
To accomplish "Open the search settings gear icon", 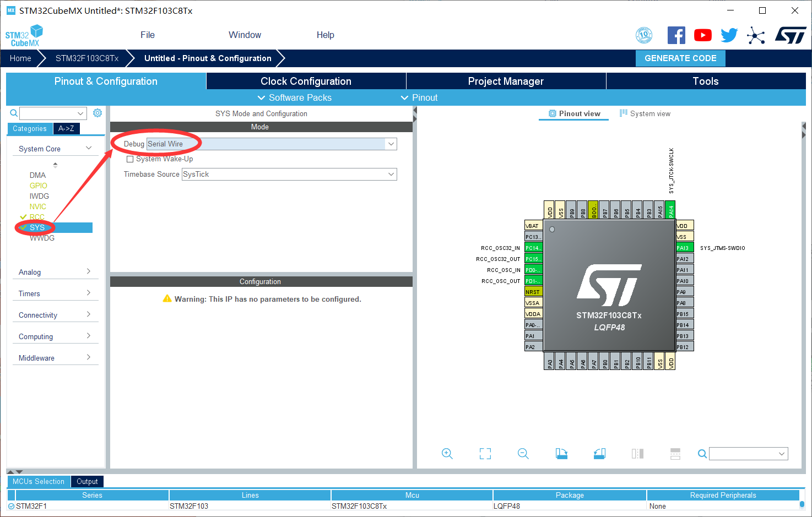I will pyautogui.click(x=98, y=112).
